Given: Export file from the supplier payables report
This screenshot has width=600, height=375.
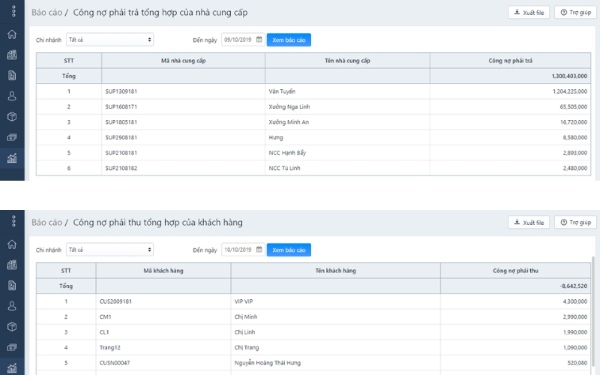Looking at the screenshot, I should pos(529,12).
